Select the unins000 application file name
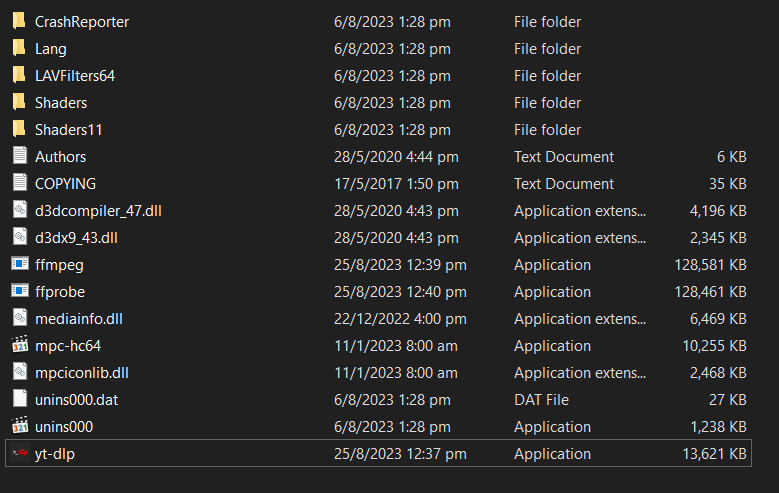 point(64,427)
